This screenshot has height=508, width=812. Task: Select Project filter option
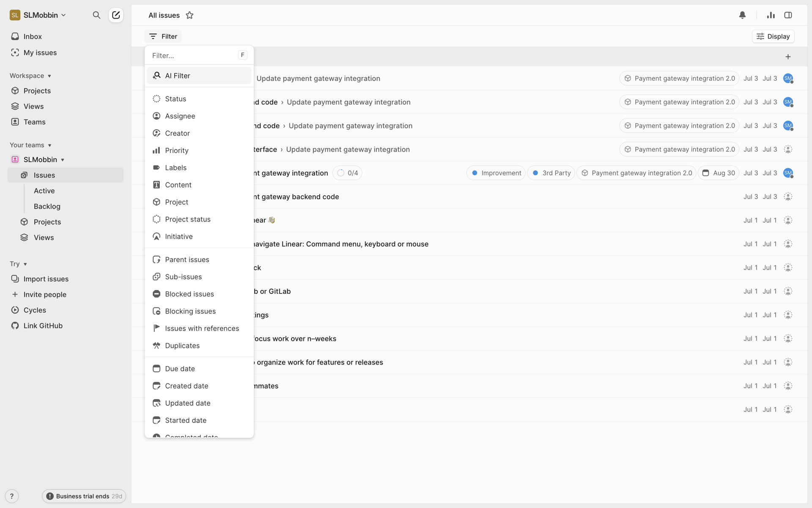click(199, 202)
